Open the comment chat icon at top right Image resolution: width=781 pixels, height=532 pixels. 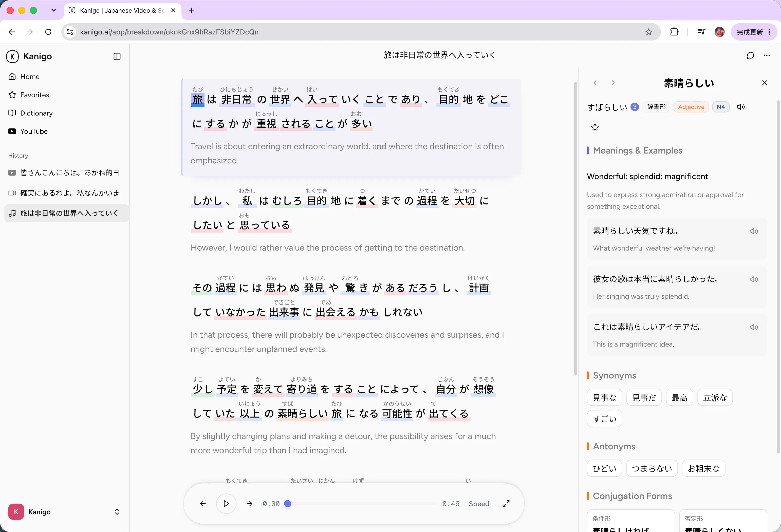pos(750,55)
